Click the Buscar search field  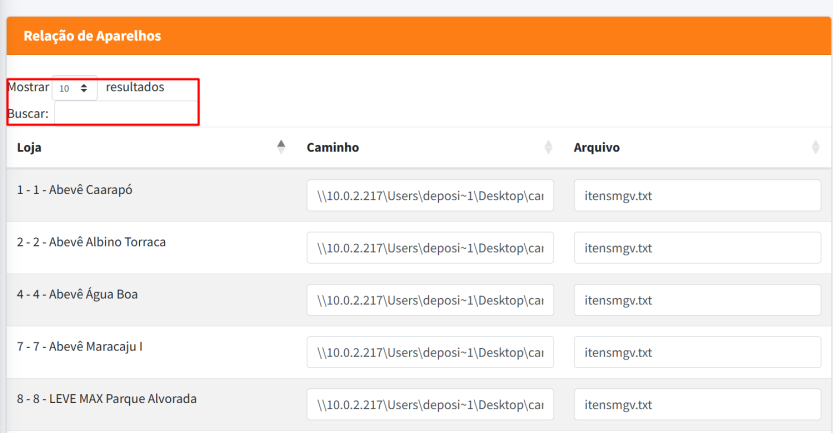point(125,113)
